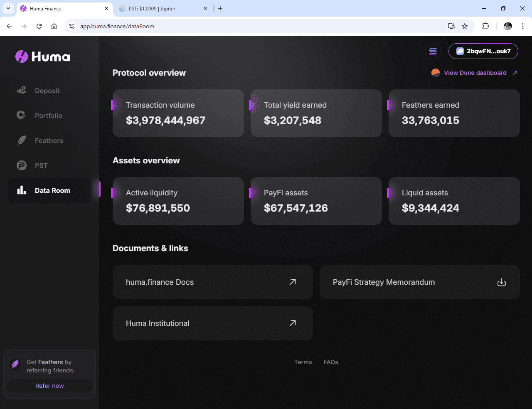The height and width of the screenshot is (409, 532).
Task: Click the Dune logo icon
Action: pyautogui.click(x=436, y=73)
